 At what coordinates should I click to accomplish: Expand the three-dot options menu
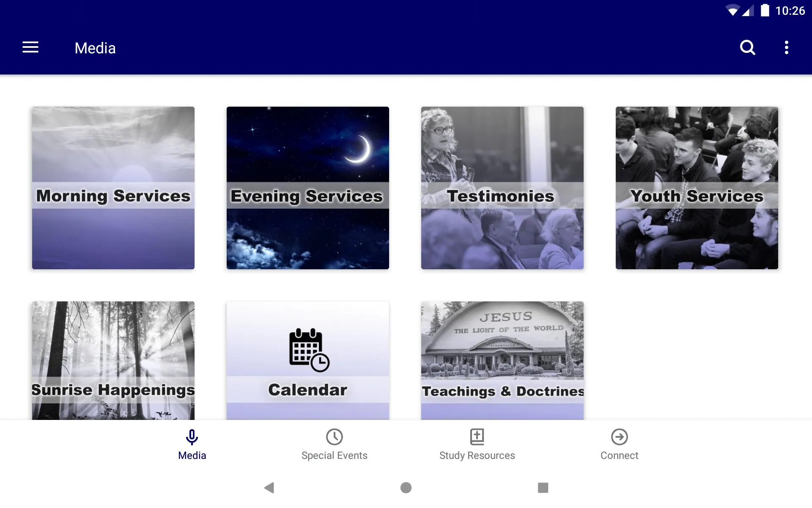[788, 48]
